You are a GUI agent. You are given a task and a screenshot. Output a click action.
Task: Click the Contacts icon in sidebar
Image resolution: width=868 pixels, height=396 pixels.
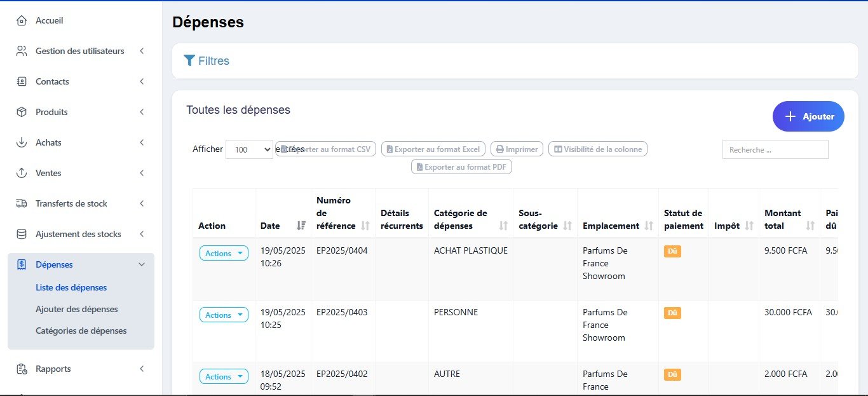click(x=22, y=81)
